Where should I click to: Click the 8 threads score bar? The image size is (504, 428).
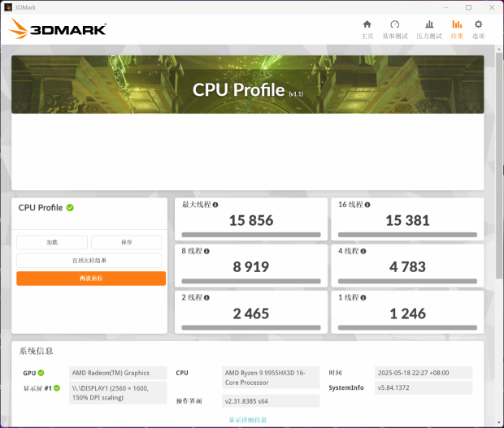coord(251,281)
